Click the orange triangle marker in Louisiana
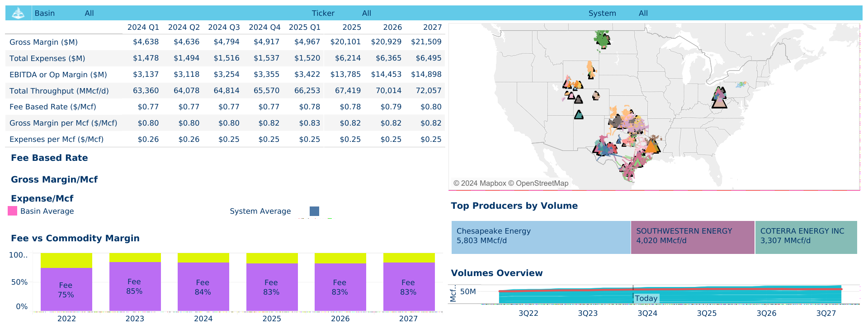Screen dimensions: 868x333 pyautogui.click(x=652, y=146)
